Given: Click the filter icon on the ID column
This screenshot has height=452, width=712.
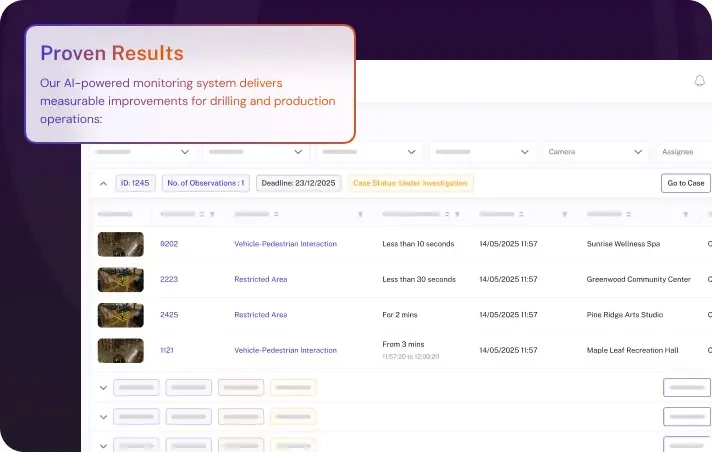Looking at the screenshot, I should tap(212, 214).
